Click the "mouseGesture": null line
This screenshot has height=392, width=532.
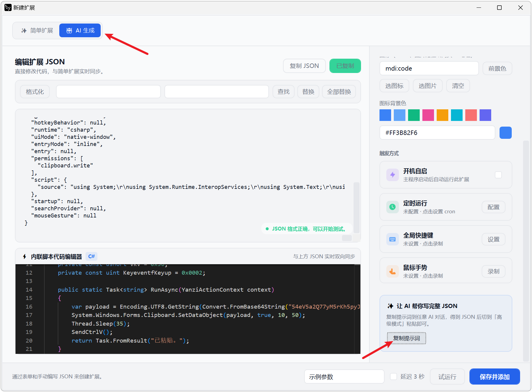pyautogui.click(x=63, y=215)
